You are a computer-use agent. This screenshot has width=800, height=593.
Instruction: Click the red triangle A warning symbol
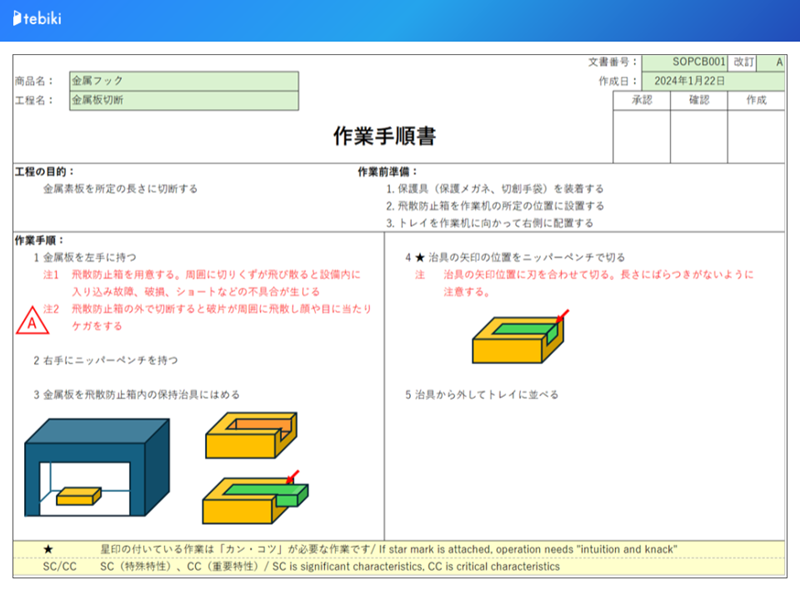[x=32, y=320]
